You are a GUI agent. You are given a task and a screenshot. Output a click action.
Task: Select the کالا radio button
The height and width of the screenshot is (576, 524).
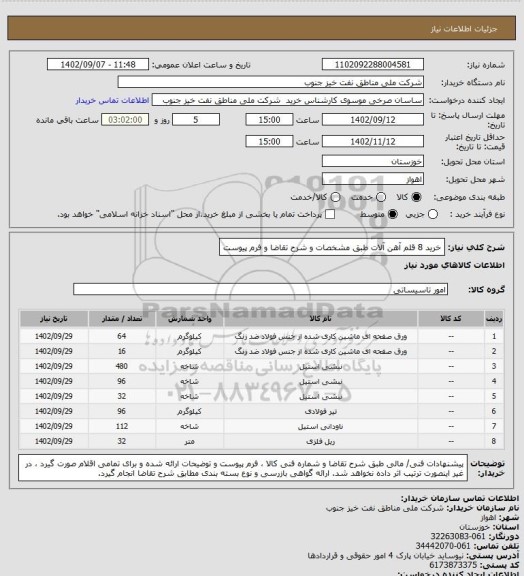tap(416, 197)
